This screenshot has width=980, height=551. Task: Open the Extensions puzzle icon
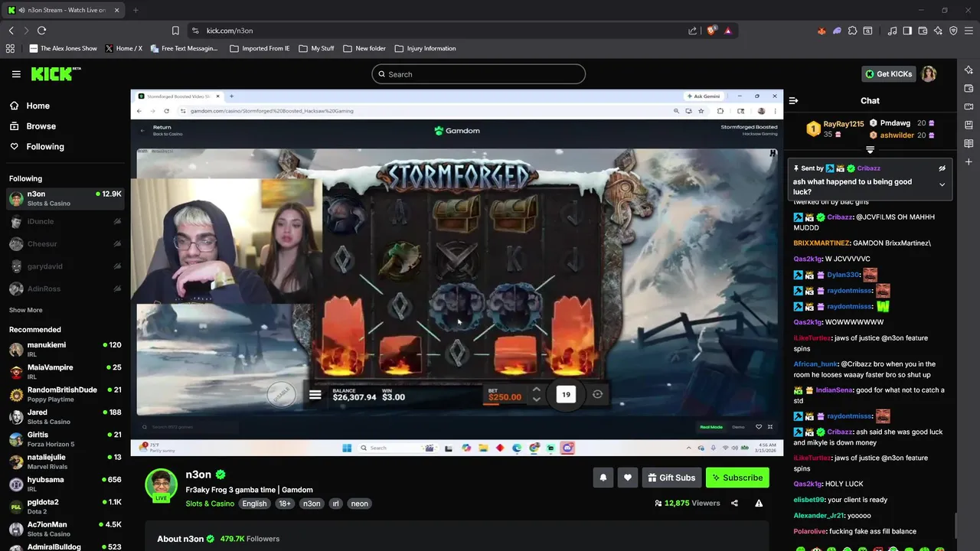852,31
